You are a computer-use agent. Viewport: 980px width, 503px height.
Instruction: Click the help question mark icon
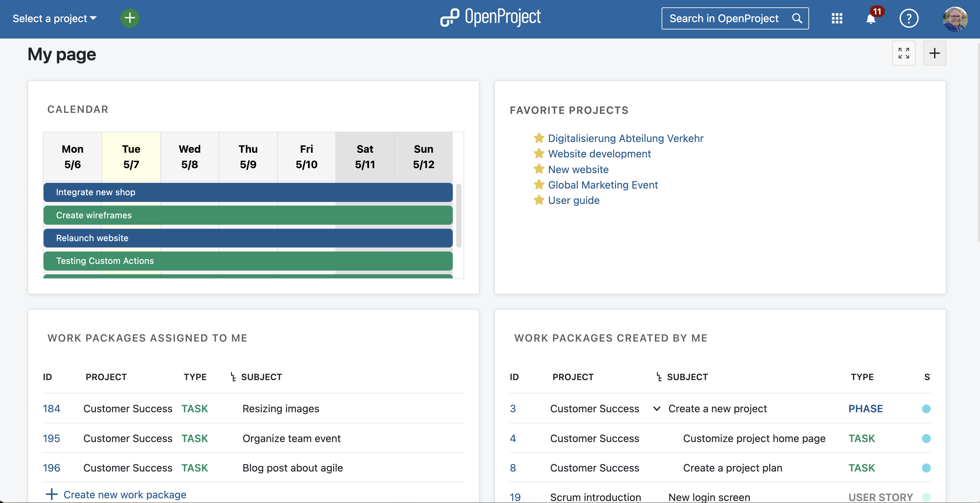coord(909,18)
